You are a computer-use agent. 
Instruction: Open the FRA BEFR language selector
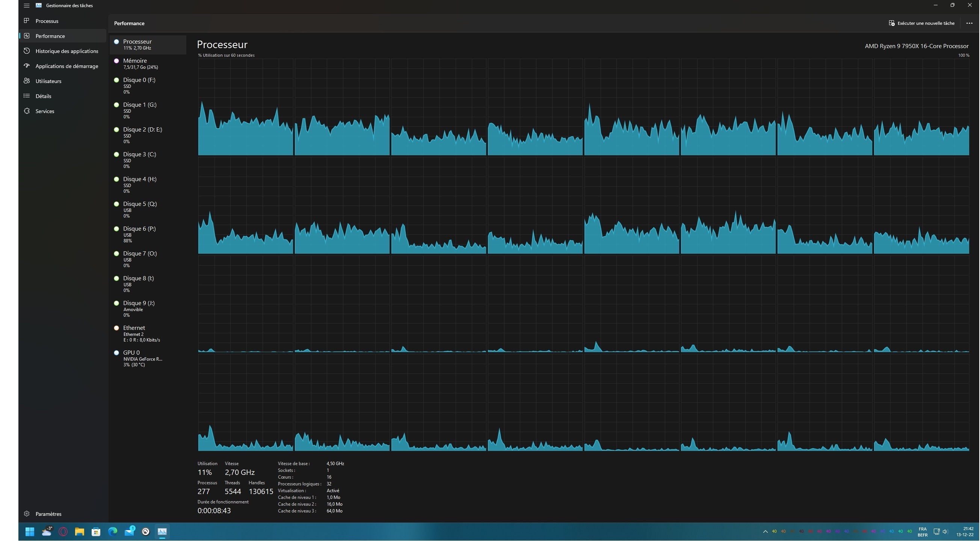point(922,532)
